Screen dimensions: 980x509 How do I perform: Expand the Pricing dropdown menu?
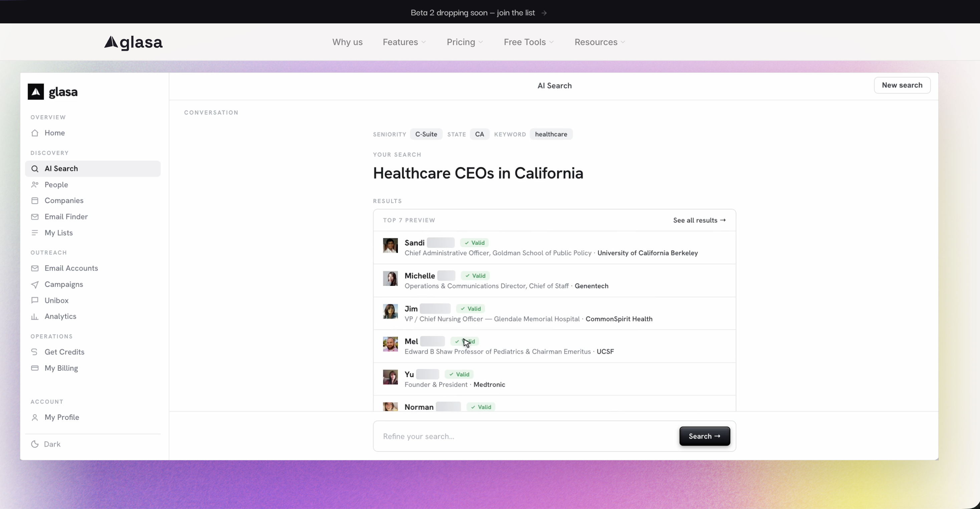[465, 42]
